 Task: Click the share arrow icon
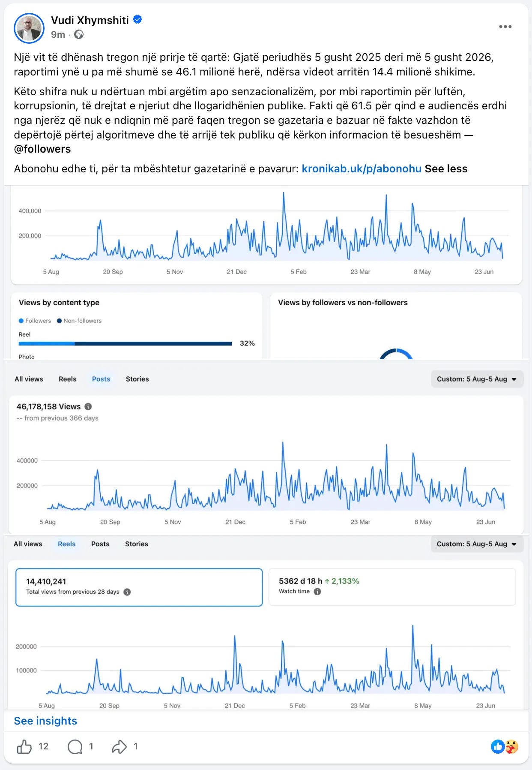tap(119, 746)
